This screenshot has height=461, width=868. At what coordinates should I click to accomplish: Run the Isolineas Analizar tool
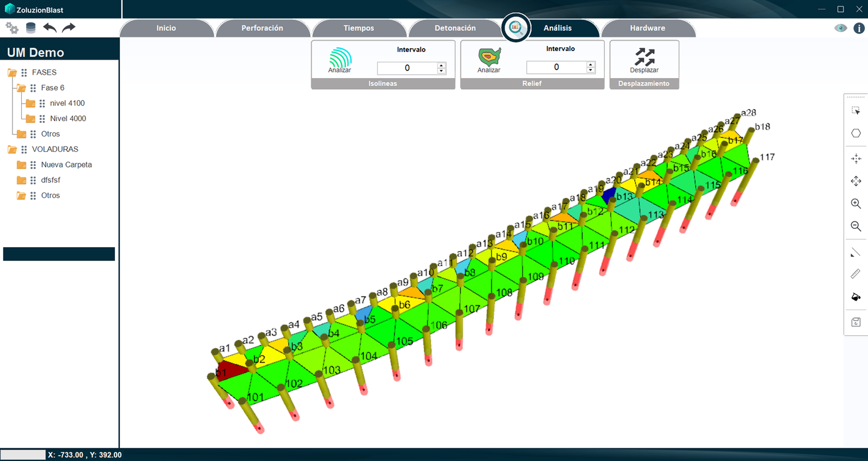pos(340,60)
